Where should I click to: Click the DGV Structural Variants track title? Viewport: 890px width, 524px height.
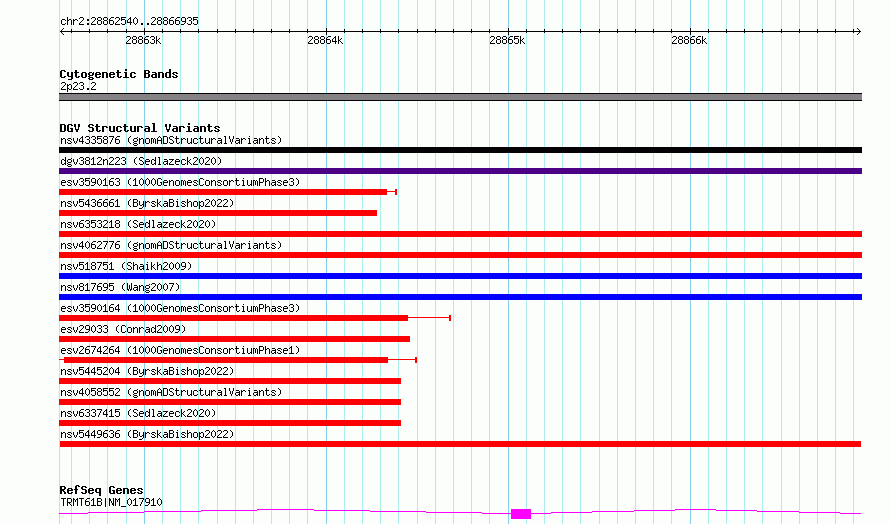click(140, 128)
